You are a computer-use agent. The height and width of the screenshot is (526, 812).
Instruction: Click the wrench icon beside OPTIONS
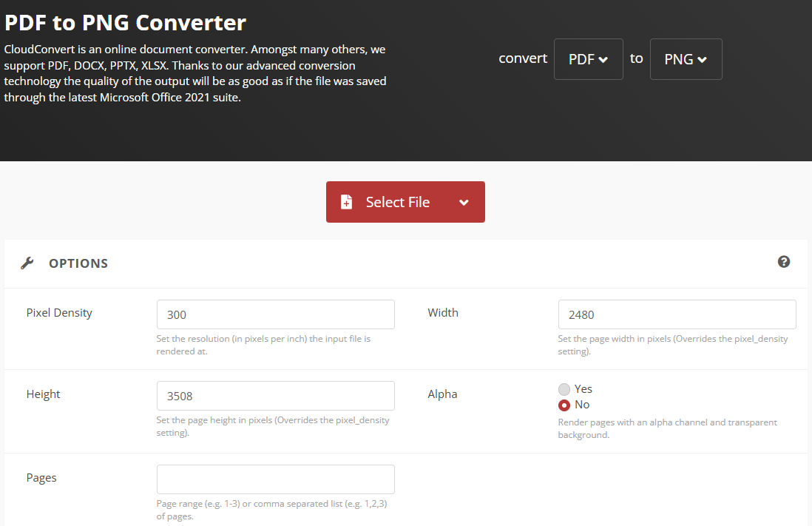[x=27, y=263]
